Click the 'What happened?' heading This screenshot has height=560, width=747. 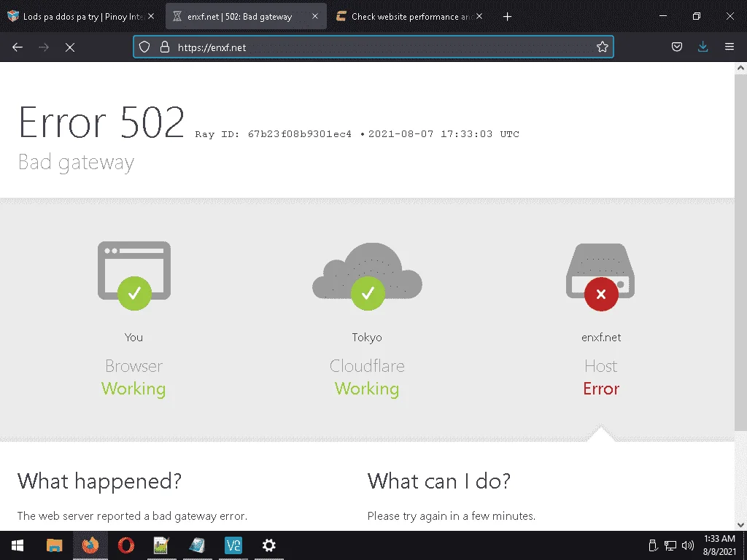[x=99, y=481]
